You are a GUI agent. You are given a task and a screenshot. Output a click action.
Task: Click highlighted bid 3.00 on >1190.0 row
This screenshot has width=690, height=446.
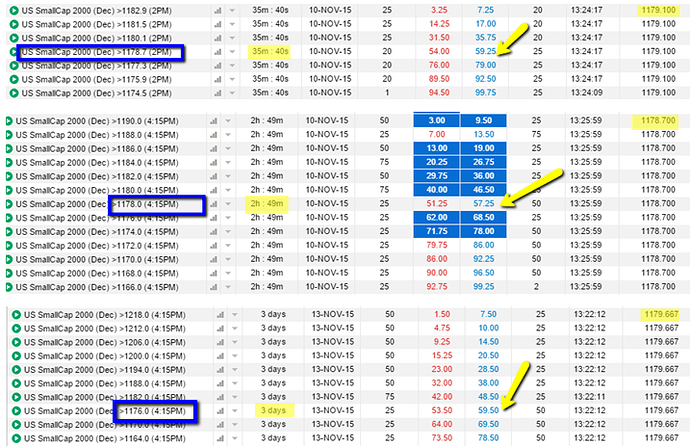point(437,121)
